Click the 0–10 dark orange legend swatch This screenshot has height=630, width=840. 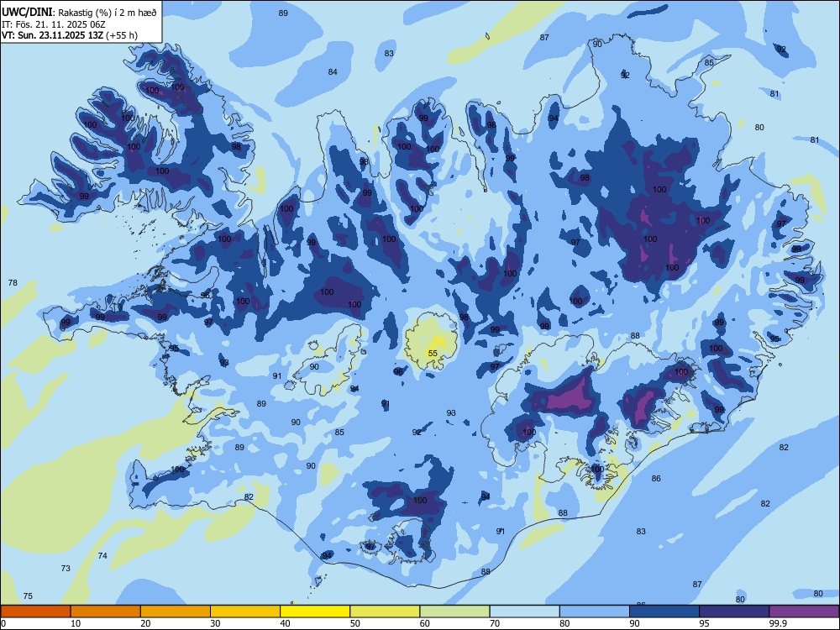[x=35, y=612]
